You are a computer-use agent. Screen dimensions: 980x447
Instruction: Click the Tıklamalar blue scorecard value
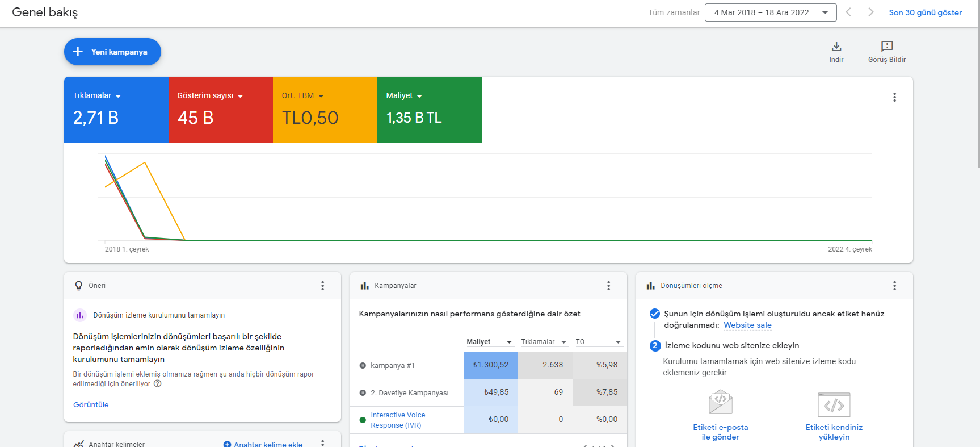(x=95, y=118)
